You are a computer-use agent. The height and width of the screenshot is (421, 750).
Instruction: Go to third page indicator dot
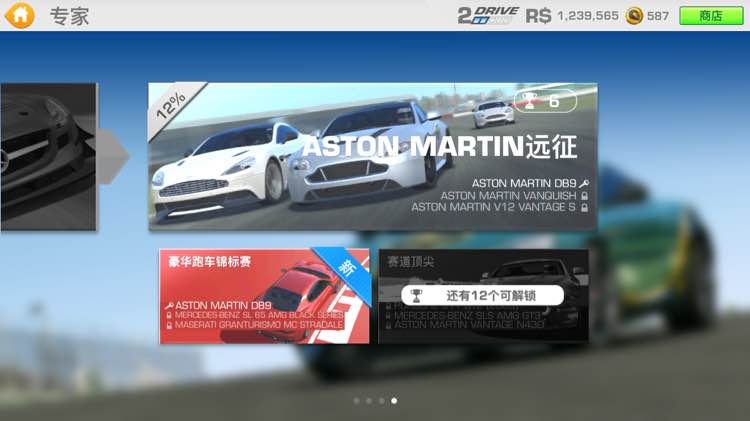point(381,400)
